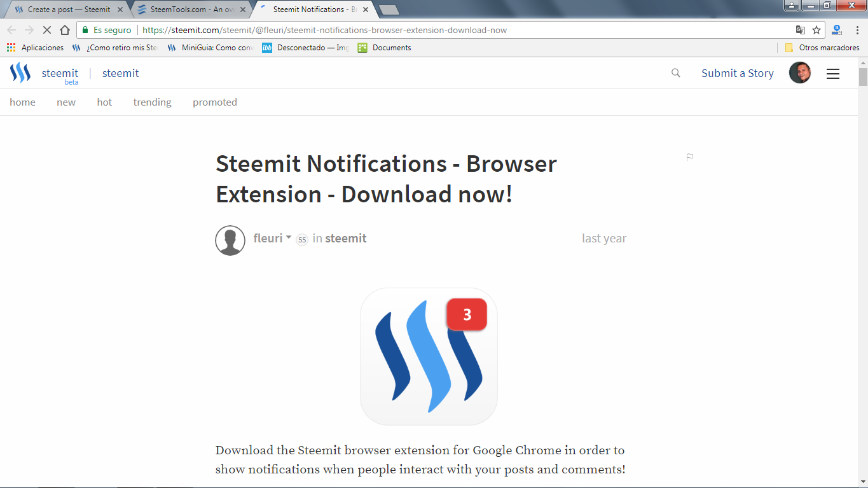Screen dimensions: 868x488
Task: Click the user profile avatar in the header
Action: click(800, 73)
